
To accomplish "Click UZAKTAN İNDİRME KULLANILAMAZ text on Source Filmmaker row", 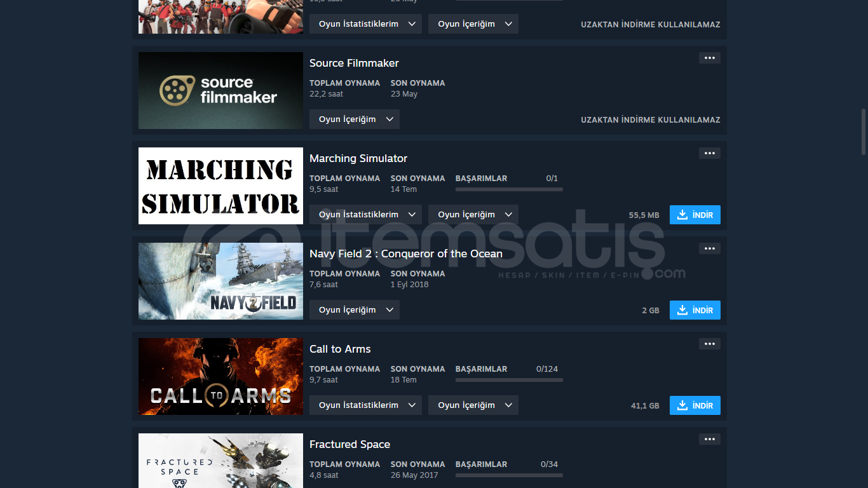I will [x=651, y=120].
